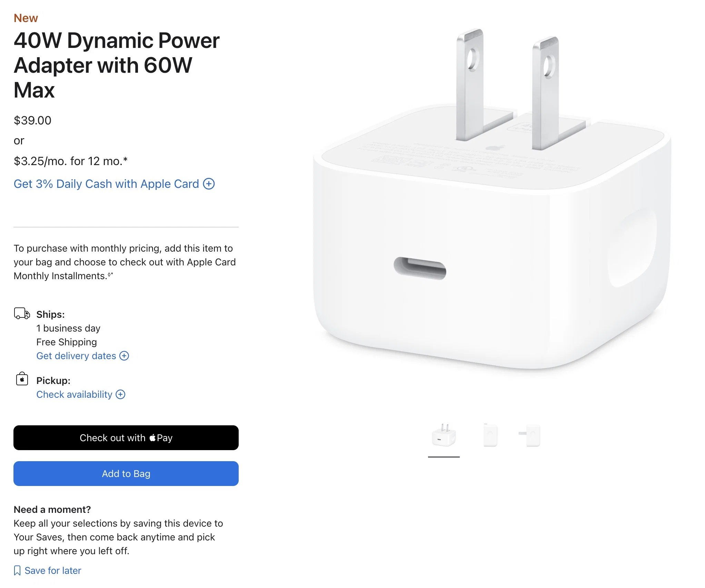Select the first adapter thumbnail with prongs
This screenshot has height=588, width=705.
444,435
